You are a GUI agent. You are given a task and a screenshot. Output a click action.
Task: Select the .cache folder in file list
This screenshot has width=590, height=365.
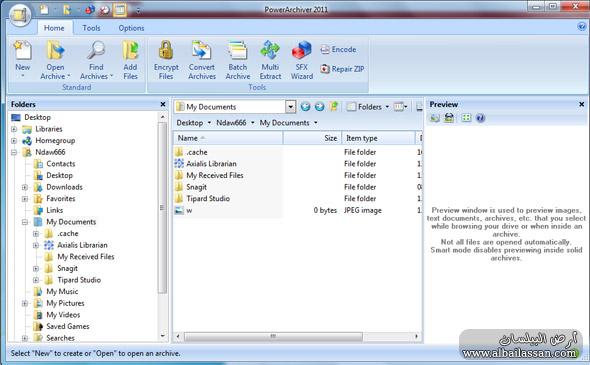click(x=197, y=152)
